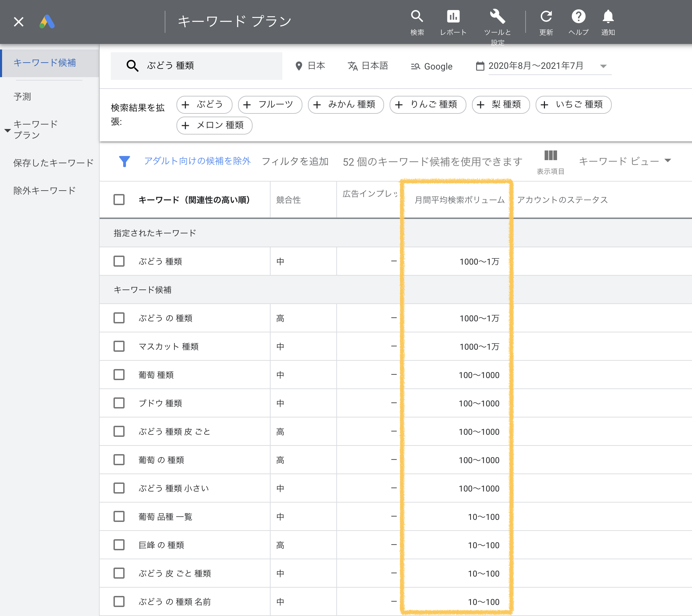Check the 葡萄 種類 row checkbox

point(119,375)
